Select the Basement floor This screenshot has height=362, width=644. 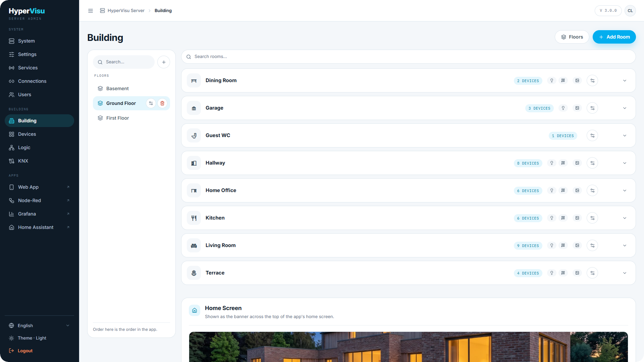click(131, 88)
